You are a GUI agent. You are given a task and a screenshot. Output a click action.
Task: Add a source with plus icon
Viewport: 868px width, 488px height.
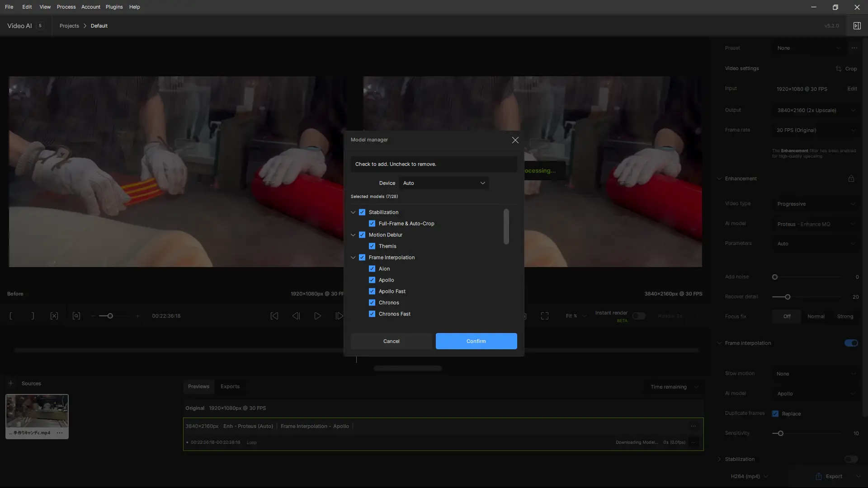point(11,383)
